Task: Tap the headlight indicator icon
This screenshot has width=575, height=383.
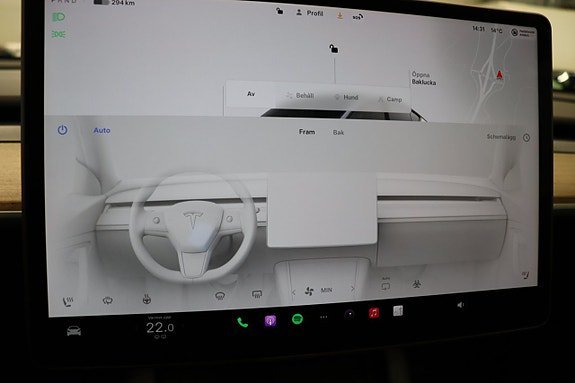Action: click(x=58, y=17)
